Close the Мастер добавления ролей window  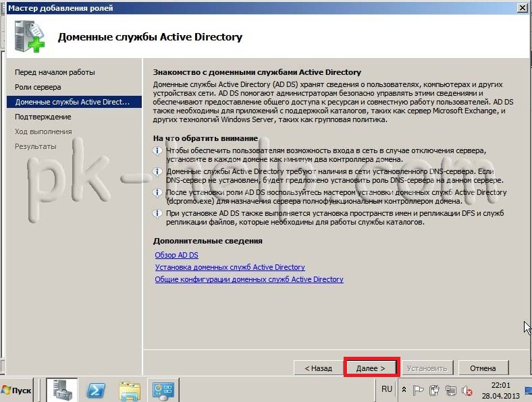click(x=522, y=7)
